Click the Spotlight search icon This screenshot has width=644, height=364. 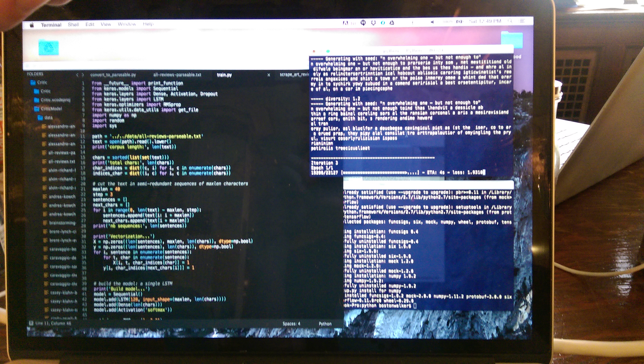click(x=510, y=21)
